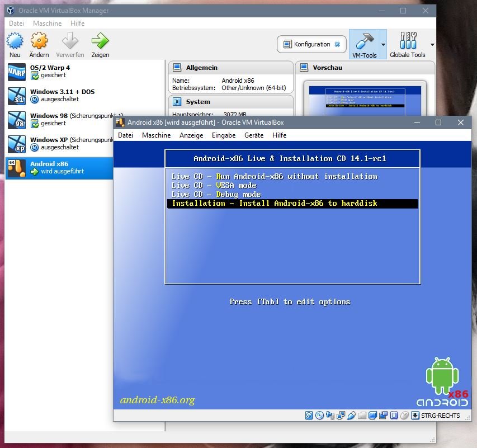Screen dimensions: 477x448
Task: Open the Maschine menu in VirtualBox Manager
Action: (x=47, y=23)
